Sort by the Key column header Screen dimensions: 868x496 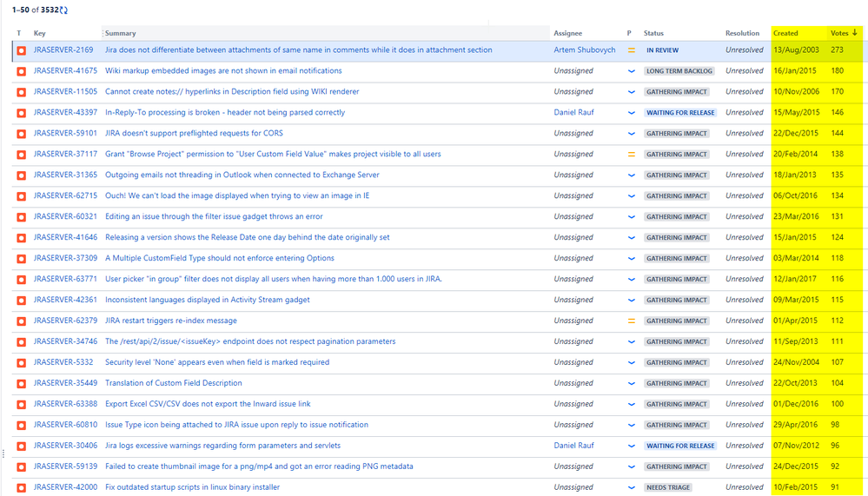pyautogui.click(x=39, y=33)
